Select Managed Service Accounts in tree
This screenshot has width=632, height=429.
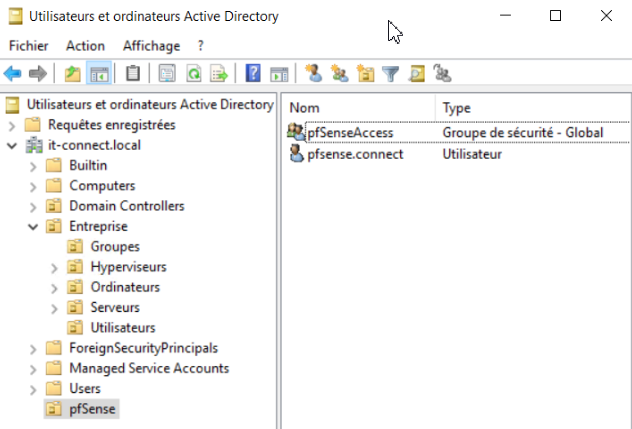pyautogui.click(x=149, y=368)
